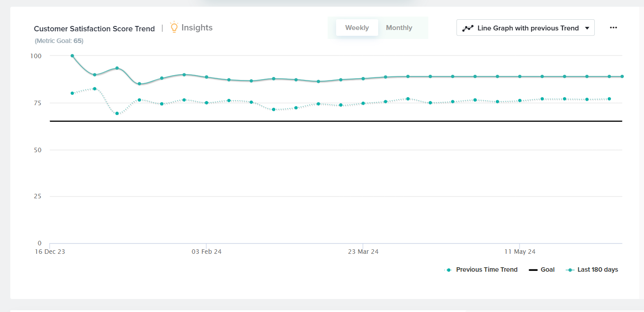Toggle the Last 180 days series label
Screen dimensions: 644x312
597,269
